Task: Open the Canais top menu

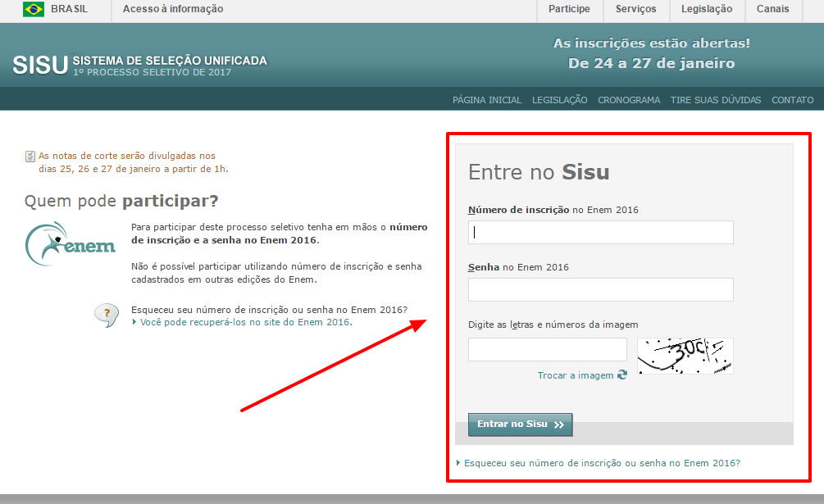Action: point(773,10)
